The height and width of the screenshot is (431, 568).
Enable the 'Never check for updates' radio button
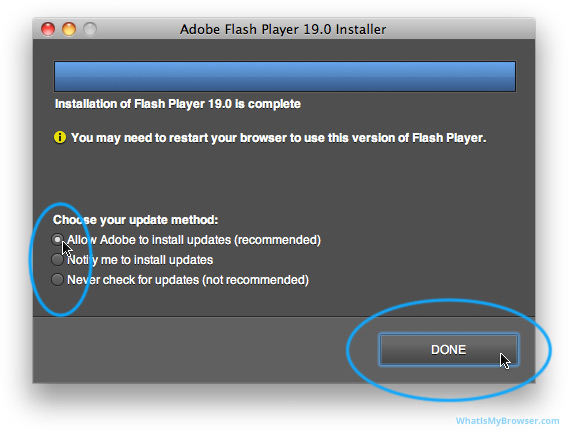(58, 280)
